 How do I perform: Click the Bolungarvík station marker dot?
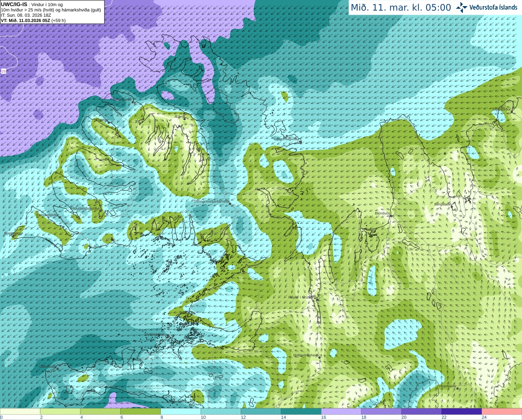(133, 102)
